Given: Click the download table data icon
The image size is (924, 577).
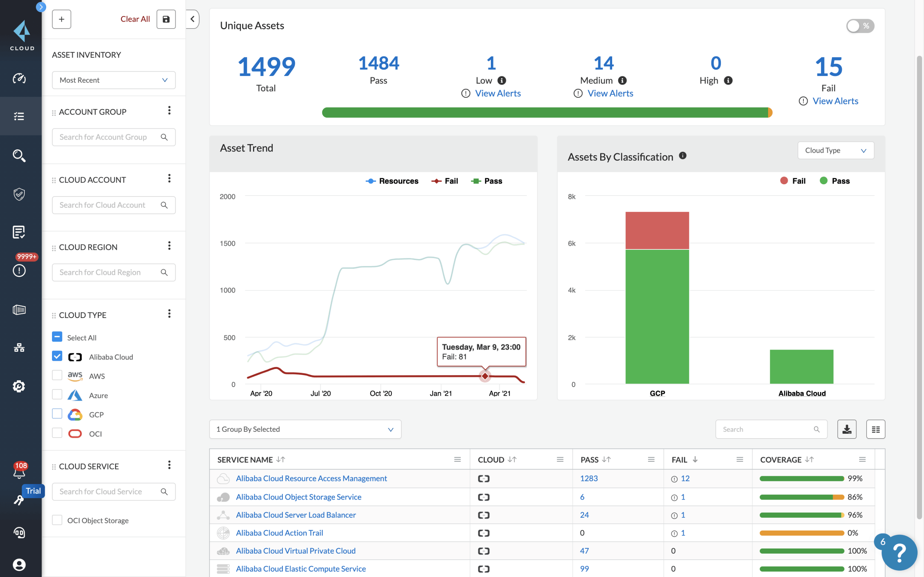Looking at the screenshot, I should tap(847, 429).
